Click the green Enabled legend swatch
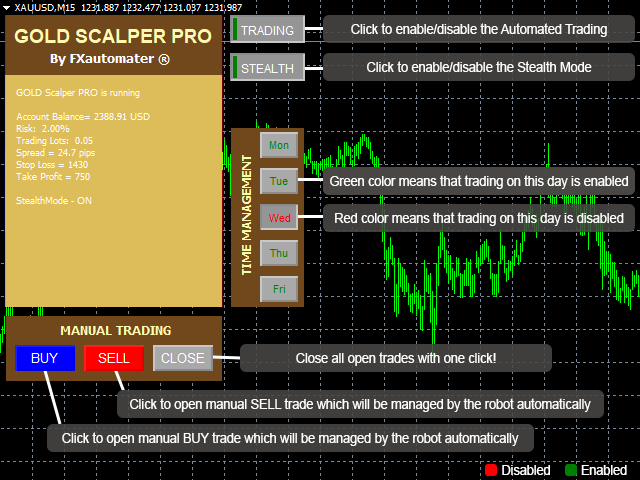The image size is (640, 480). click(x=570, y=470)
